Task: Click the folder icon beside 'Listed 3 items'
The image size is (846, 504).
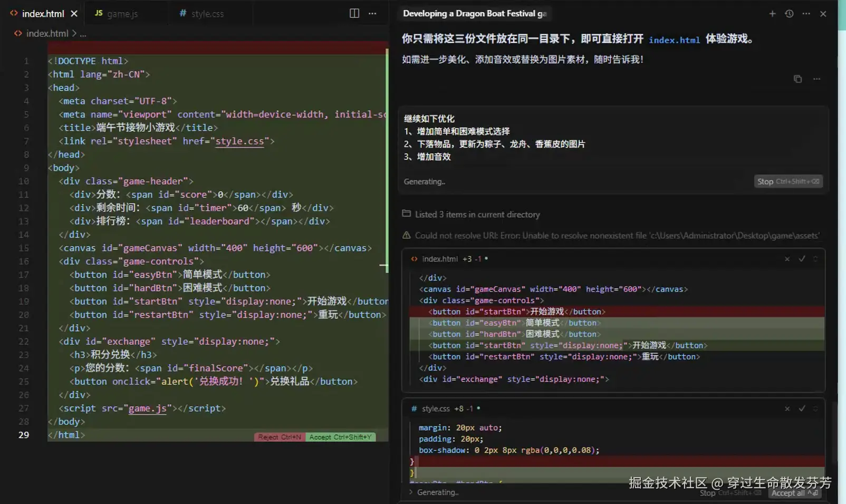Action: tap(406, 214)
